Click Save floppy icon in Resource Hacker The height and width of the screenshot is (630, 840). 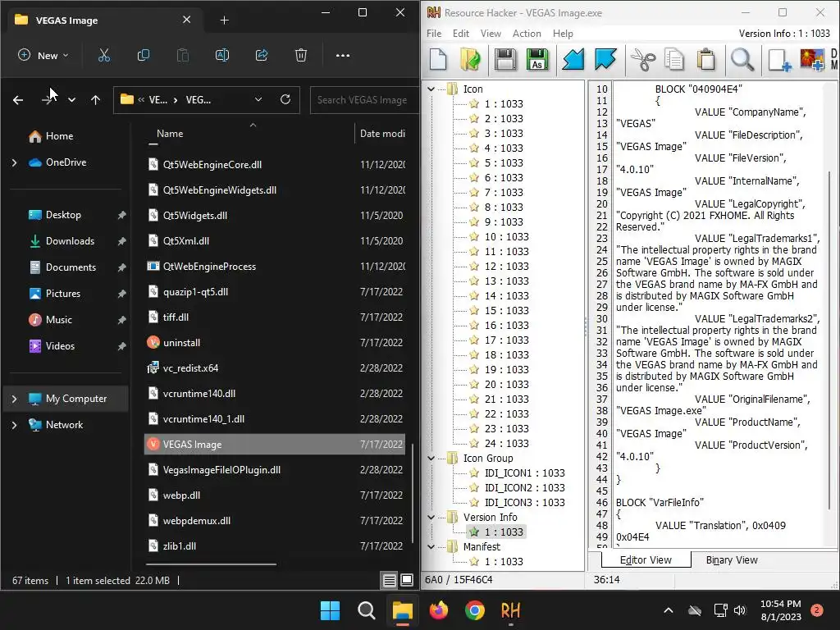(x=504, y=59)
